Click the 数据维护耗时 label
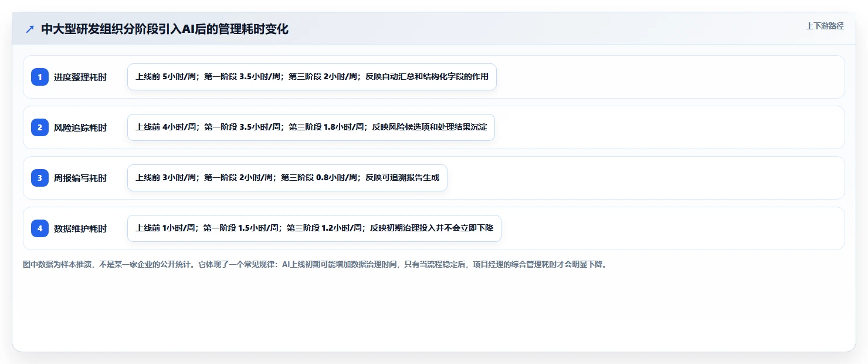Viewport: 868px width, 364px height. point(80,228)
